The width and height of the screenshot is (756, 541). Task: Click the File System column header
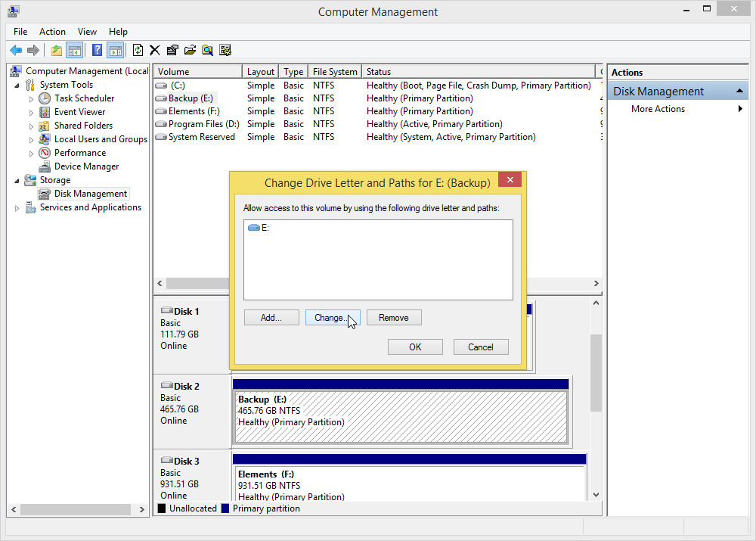pyautogui.click(x=335, y=72)
